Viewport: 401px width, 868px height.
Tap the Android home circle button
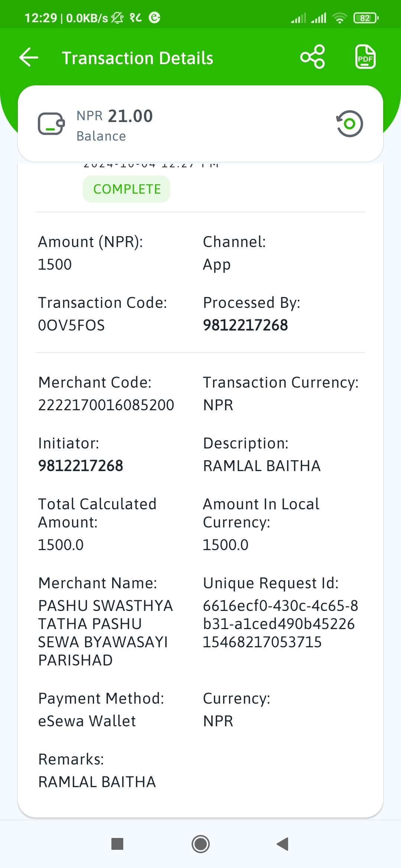tap(200, 844)
